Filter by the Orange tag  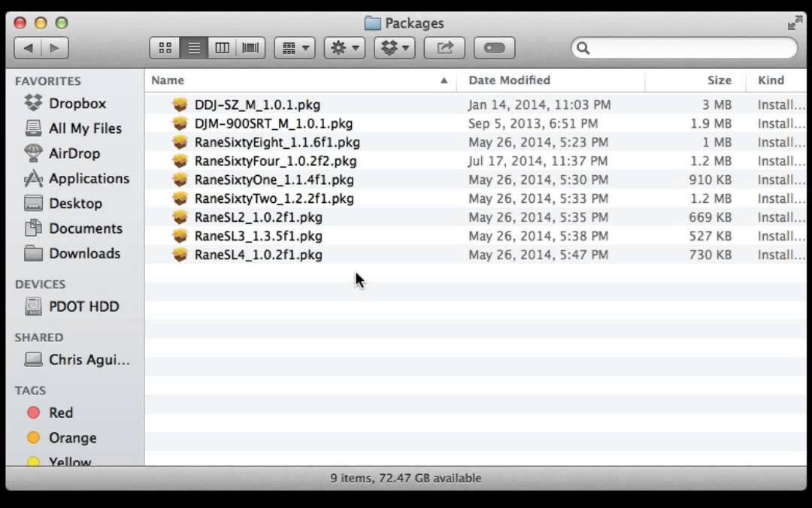[62, 437]
